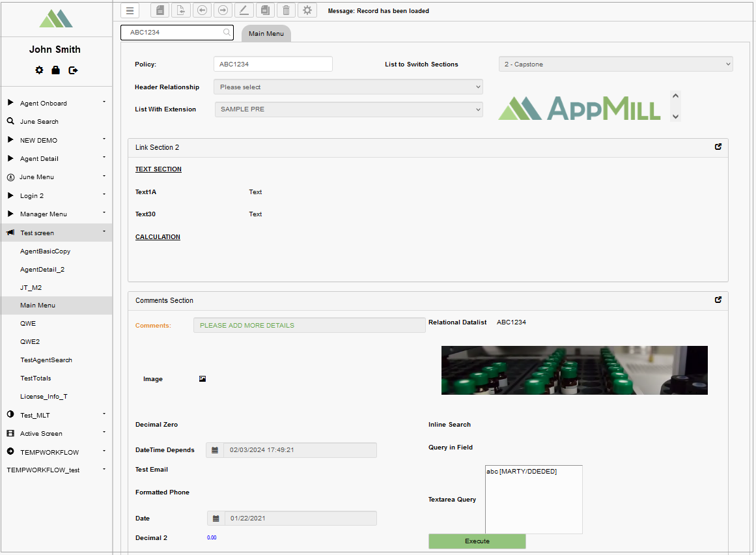Pop out the Comments Section panel

pyautogui.click(x=718, y=300)
